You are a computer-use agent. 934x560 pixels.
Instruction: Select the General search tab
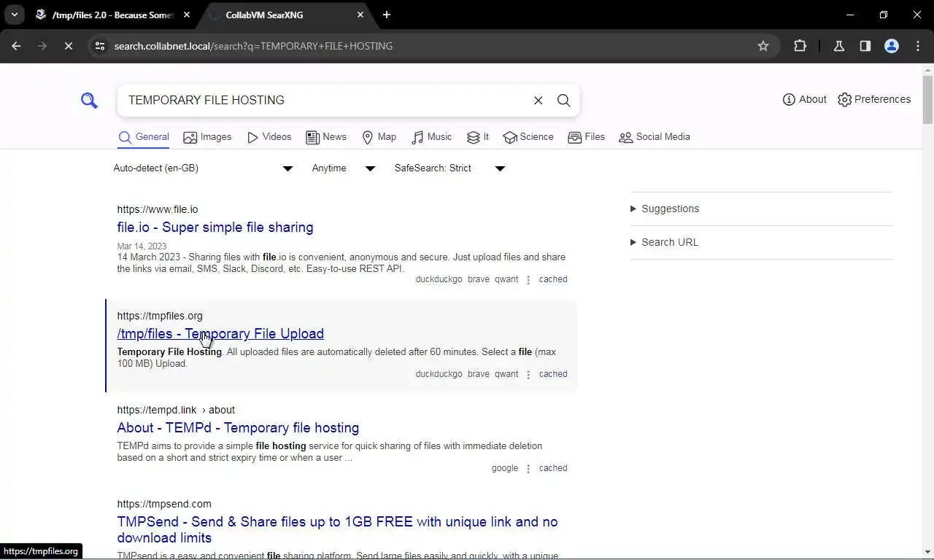144,137
